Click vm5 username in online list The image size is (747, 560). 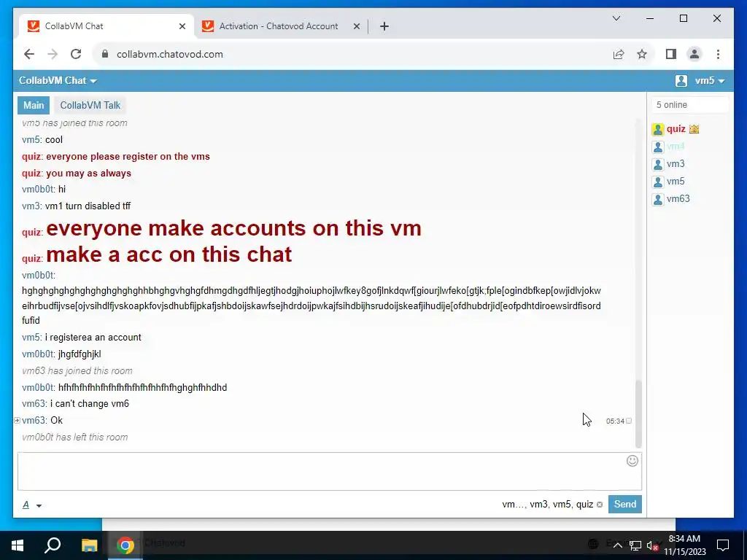676,182
